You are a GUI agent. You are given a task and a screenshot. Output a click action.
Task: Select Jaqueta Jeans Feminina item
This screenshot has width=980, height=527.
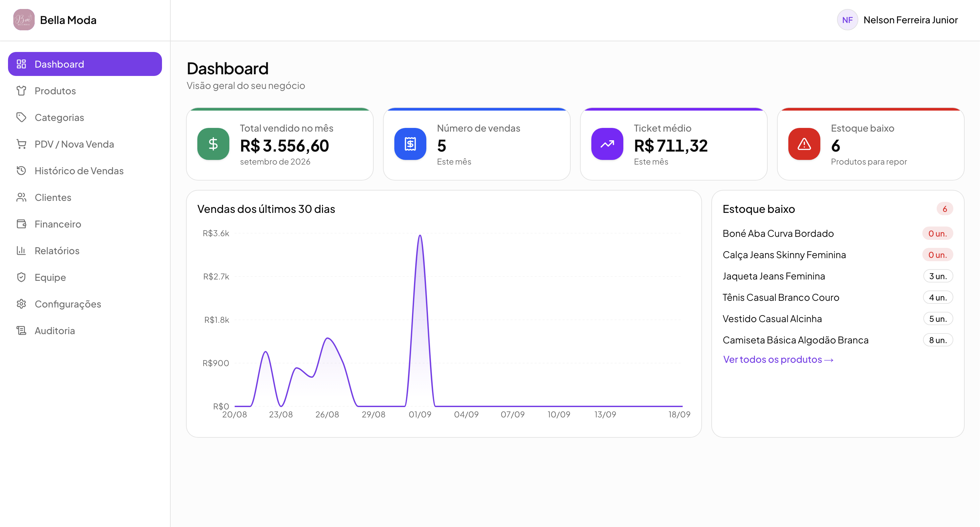(x=838, y=276)
